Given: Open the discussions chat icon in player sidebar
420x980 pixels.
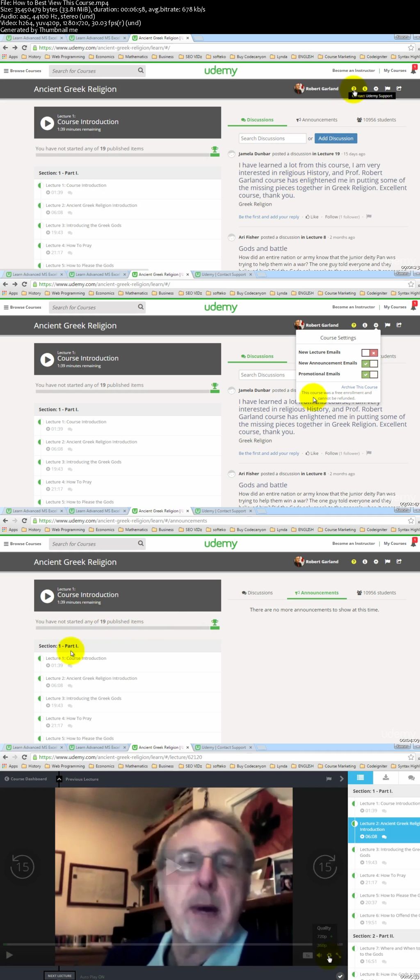Looking at the screenshot, I should click(411, 778).
